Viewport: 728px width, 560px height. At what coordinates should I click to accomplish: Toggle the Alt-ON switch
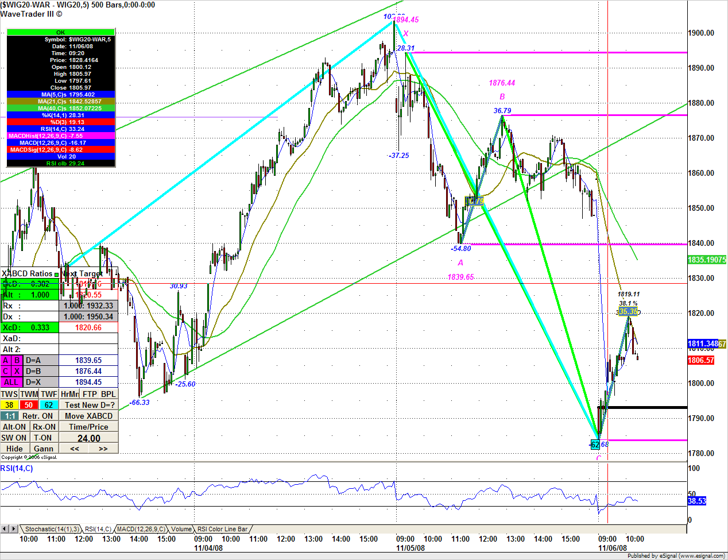14,427
